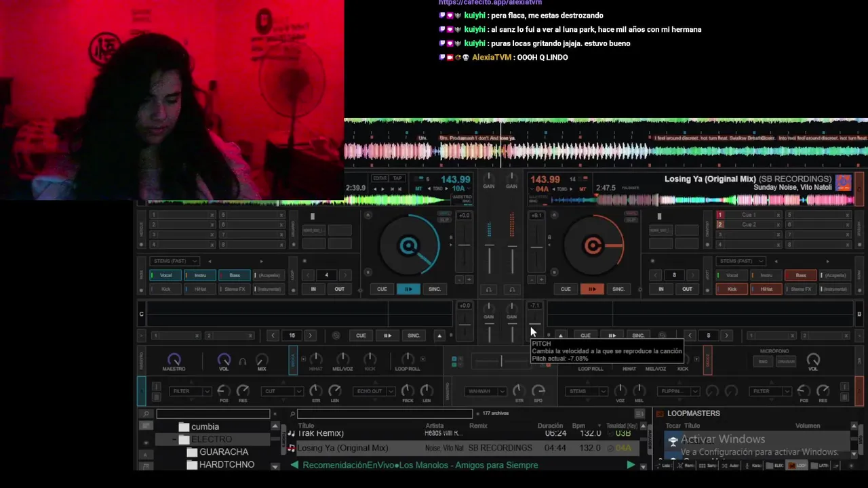868x488 pixels.
Task: Click the MAESTRO volume knob
Action: click(174, 359)
